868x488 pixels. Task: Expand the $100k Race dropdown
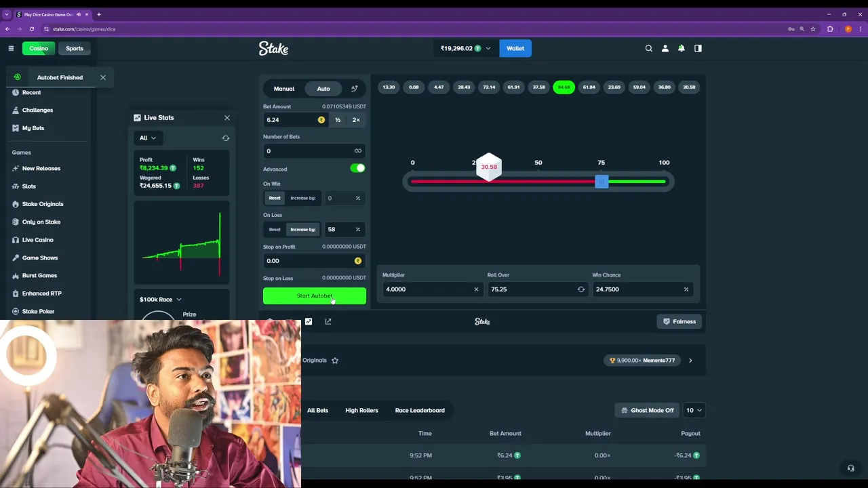tap(161, 300)
